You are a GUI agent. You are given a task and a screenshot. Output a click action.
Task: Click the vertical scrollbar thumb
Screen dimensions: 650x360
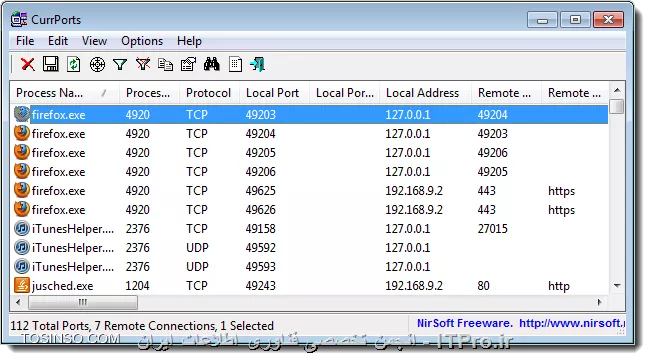pos(617,106)
